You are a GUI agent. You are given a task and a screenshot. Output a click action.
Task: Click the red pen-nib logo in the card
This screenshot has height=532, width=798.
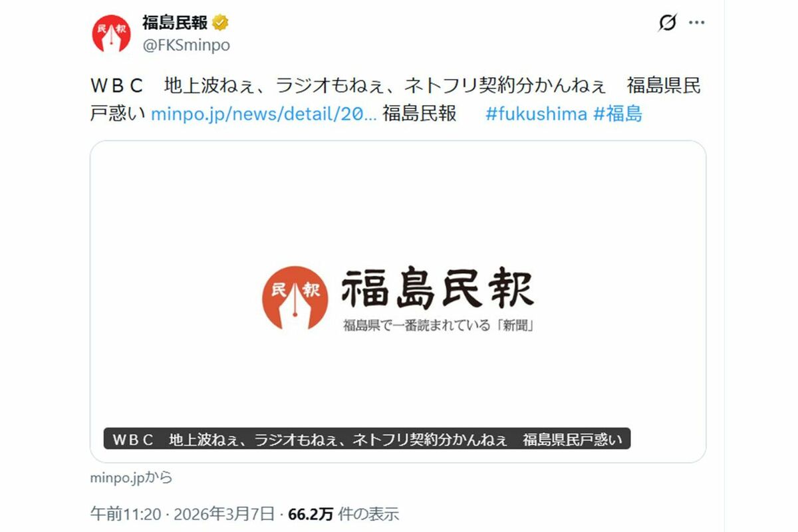pos(295,297)
